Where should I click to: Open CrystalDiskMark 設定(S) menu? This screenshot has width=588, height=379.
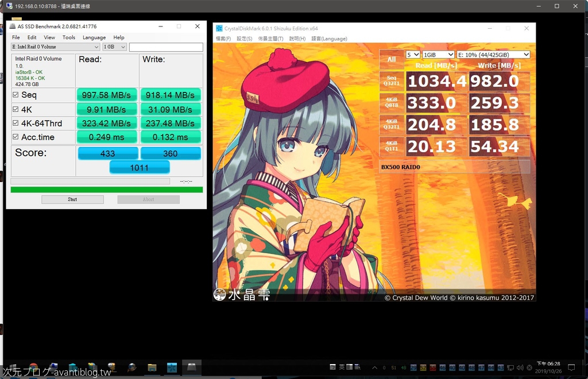245,38
